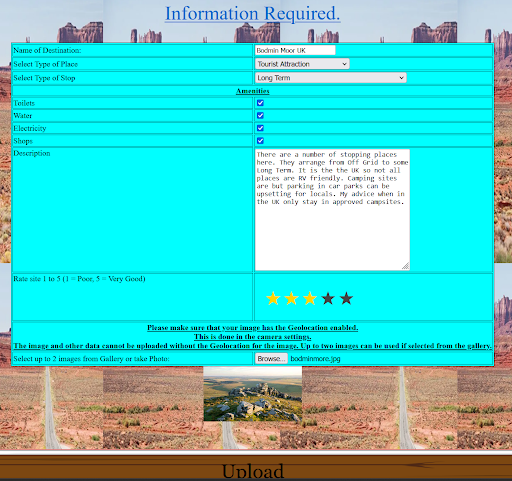Uncheck the Toilets checkbox
Image resolution: width=512 pixels, height=481 pixels.
click(x=260, y=103)
